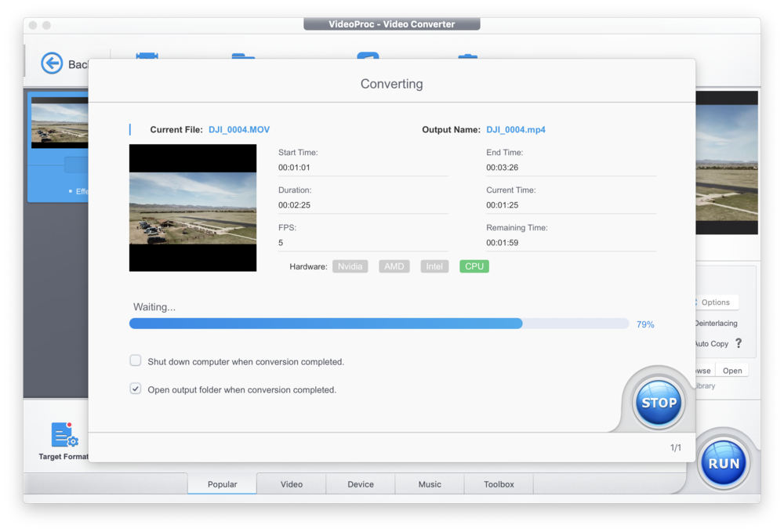Switch to the Popular tab
Viewport: 784px width, 532px height.
tap(223, 484)
